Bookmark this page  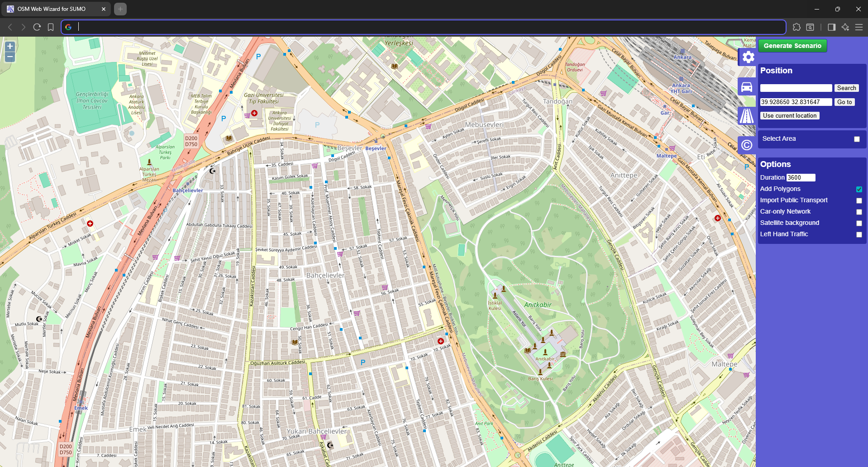51,27
